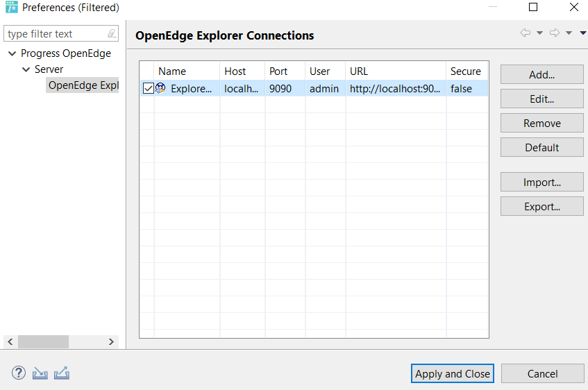Viewport: 588px width, 390px height.
Task: Click the Explorer connection row icon
Action: click(160, 88)
